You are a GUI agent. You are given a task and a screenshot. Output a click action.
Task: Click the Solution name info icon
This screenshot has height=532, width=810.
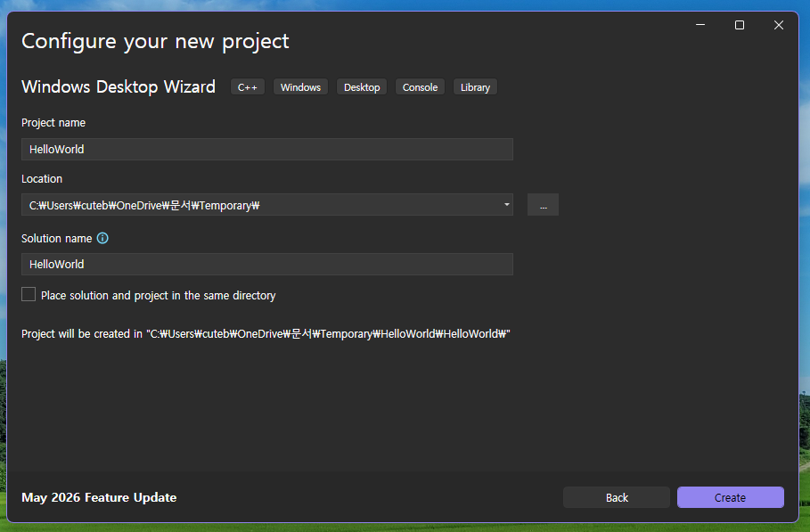click(102, 238)
